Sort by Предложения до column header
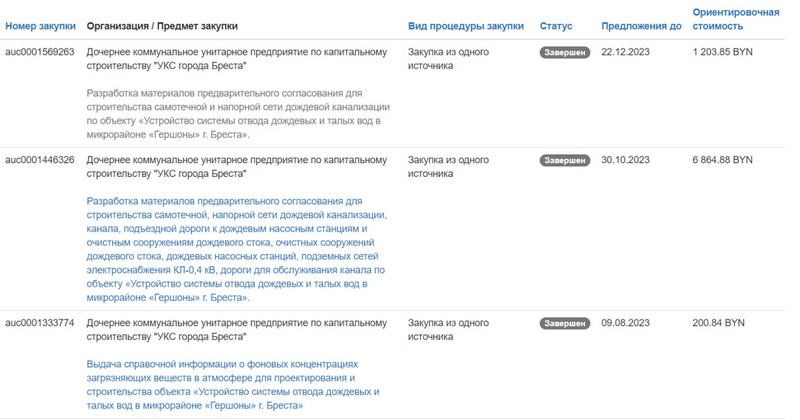 (x=641, y=26)
